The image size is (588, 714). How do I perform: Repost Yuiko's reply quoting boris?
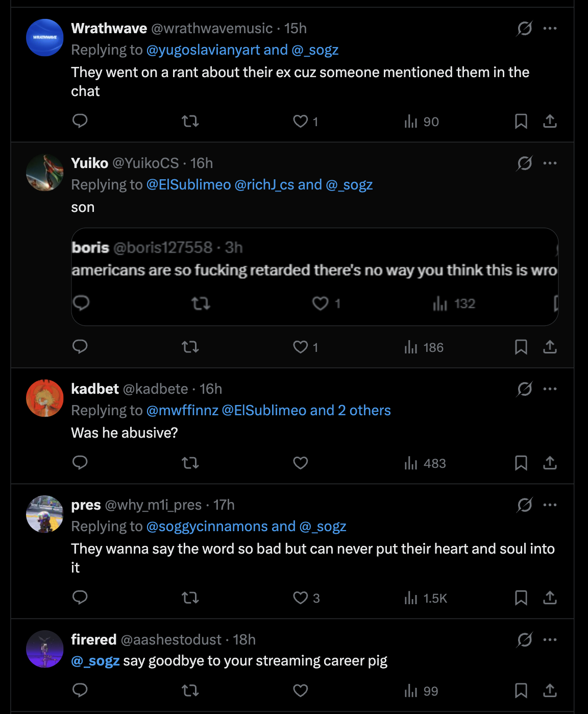click(190, 347)
